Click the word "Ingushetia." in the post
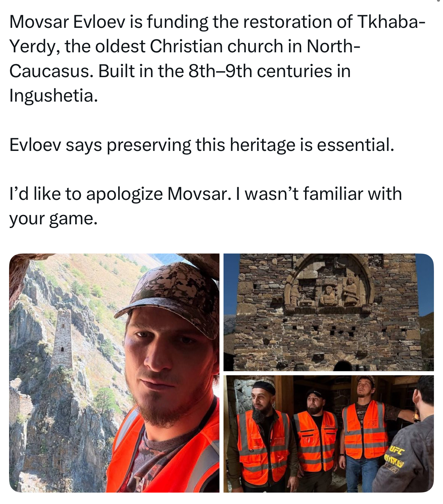 (x=54, y=96)
